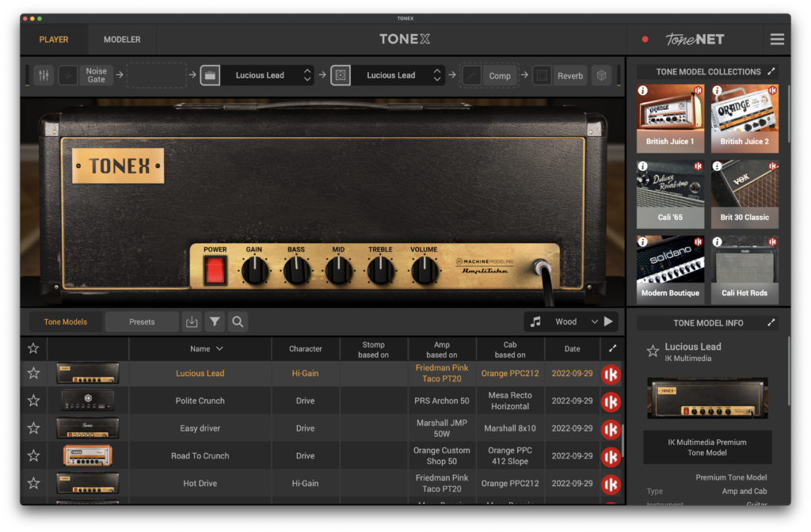Image resolution: width=811 pixels, height=532 pixels.
Task: Favorite the Road To Crunch row star
Action: point(33,455)
